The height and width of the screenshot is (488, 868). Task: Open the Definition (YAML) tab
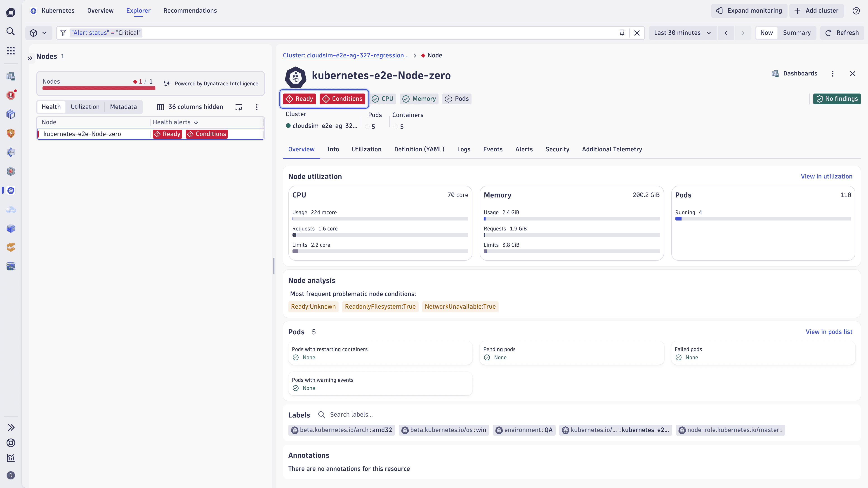point(419,149)
